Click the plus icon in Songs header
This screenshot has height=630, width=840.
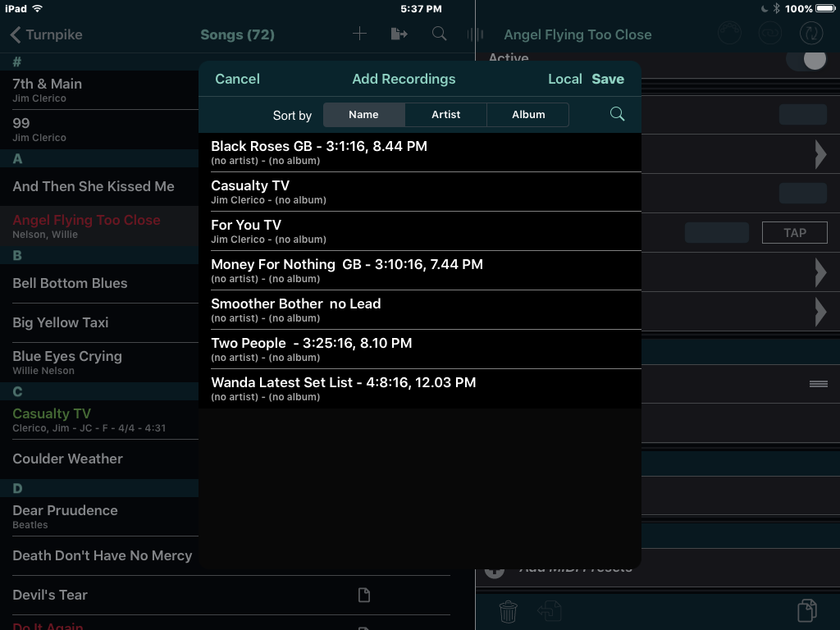[359, 34]
